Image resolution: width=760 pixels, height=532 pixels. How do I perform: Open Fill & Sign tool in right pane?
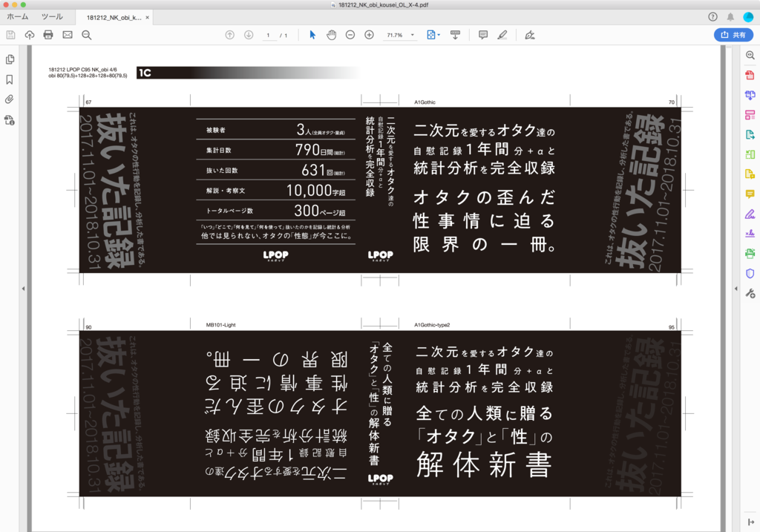(750, 214)
